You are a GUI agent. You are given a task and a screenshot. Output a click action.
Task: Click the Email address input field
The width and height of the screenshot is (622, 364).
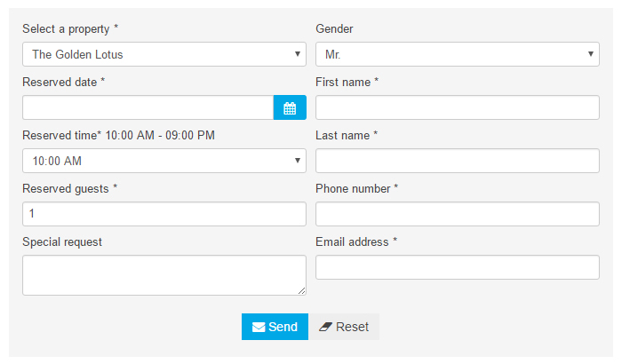(x=457, y=267)
